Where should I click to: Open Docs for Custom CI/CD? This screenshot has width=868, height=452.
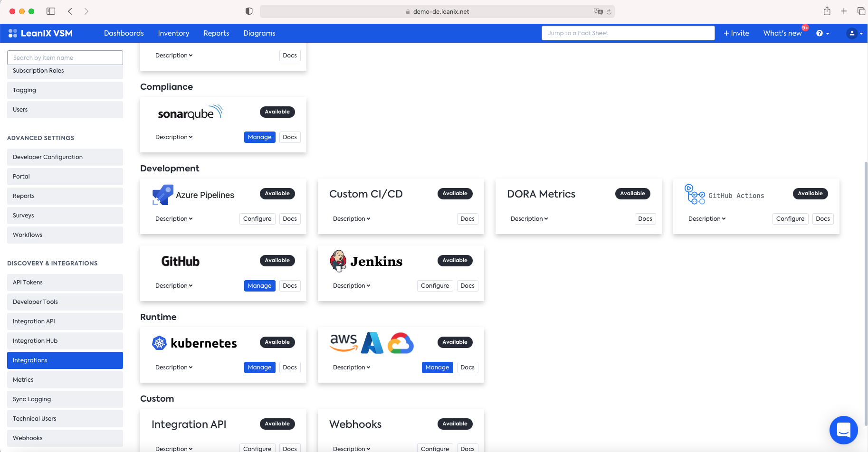467,219
